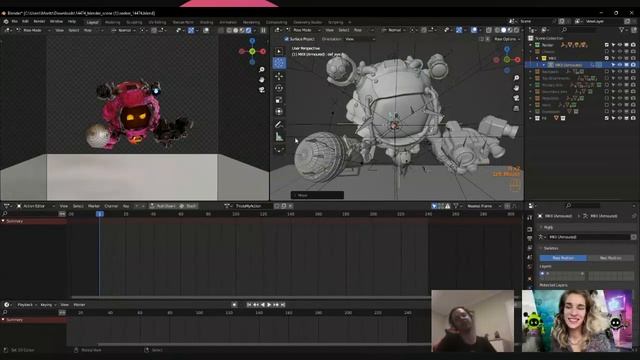Select the Move tool in right viewport

pos(279,76)
